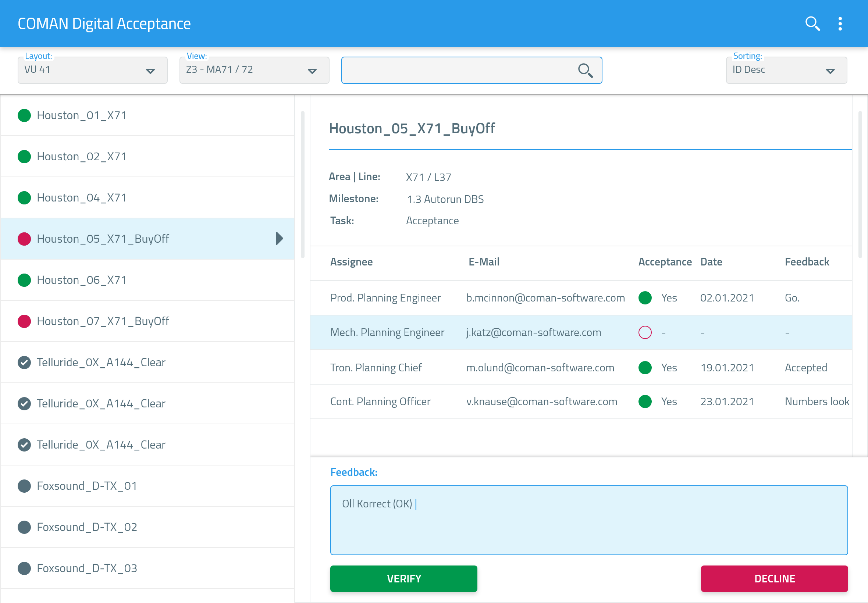Select Foxsound_D-TX_03 list entry

click(87, 568)
